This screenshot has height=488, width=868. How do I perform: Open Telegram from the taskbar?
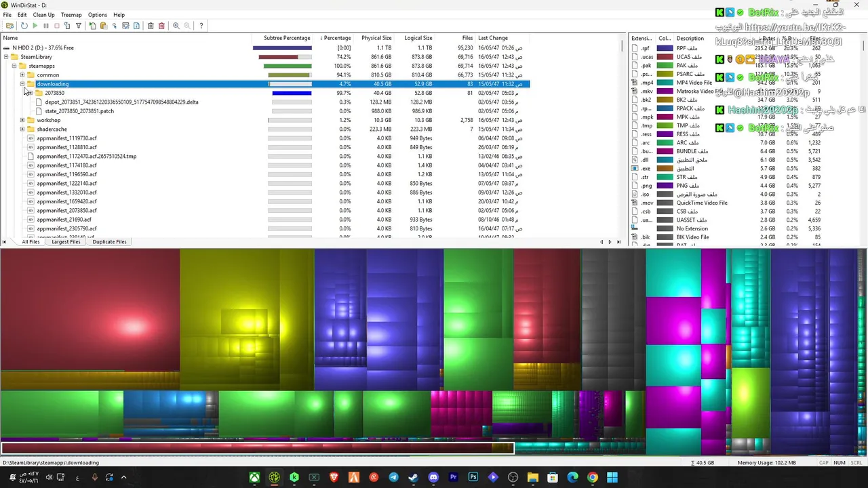pyautogui.click(x=393, y=477)
